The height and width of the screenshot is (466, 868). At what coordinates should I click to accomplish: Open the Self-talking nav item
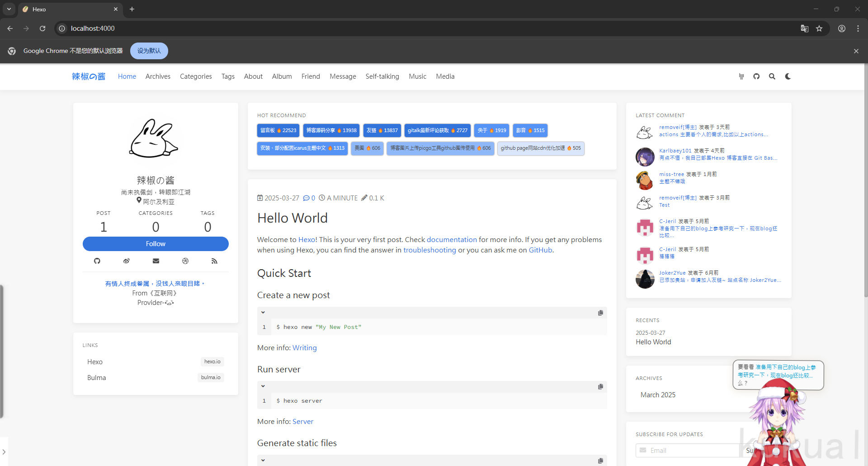(382, 76)
